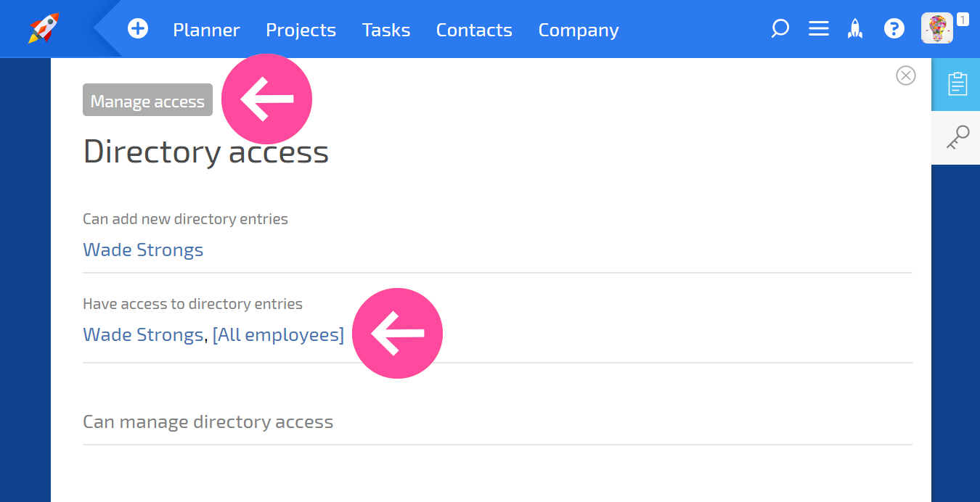Open the search magnifier icon
980x502 pixels.
pos(780,29)
